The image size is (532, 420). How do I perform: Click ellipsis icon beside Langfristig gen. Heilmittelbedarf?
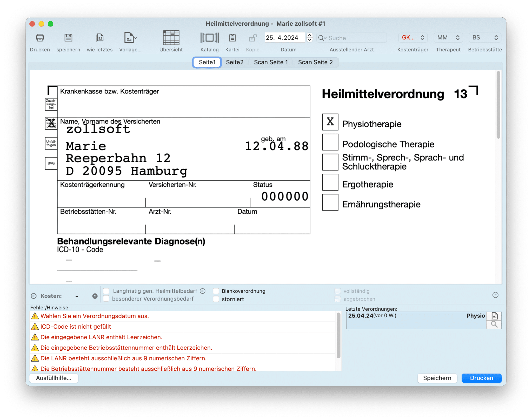[203, 291]
